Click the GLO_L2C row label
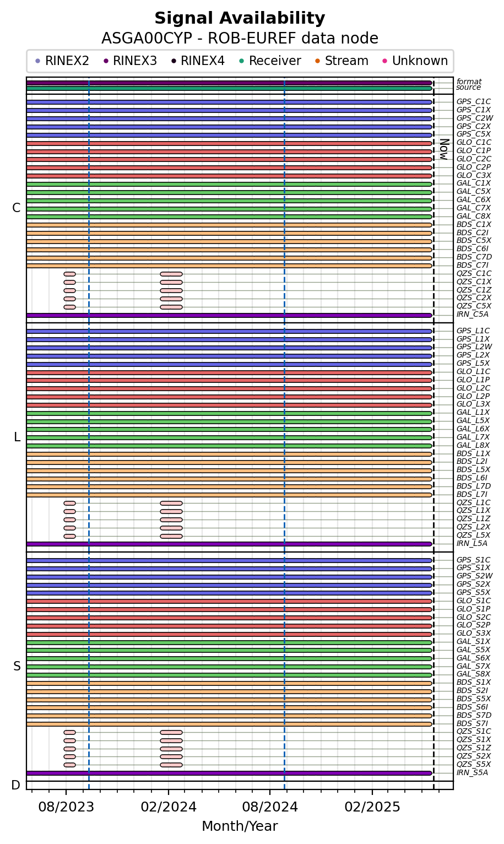Image resolution: width=504 pixels, height=844 pixels. tap(473, 388)
